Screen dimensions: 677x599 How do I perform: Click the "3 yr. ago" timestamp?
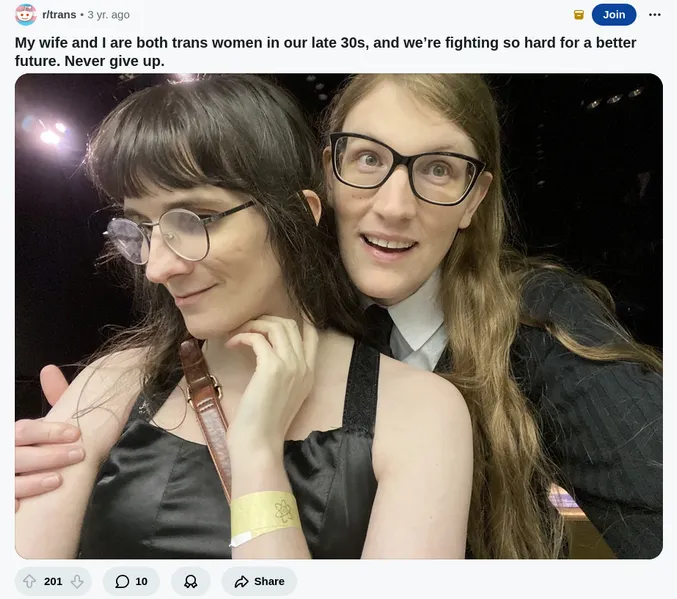tap(108, 15)
